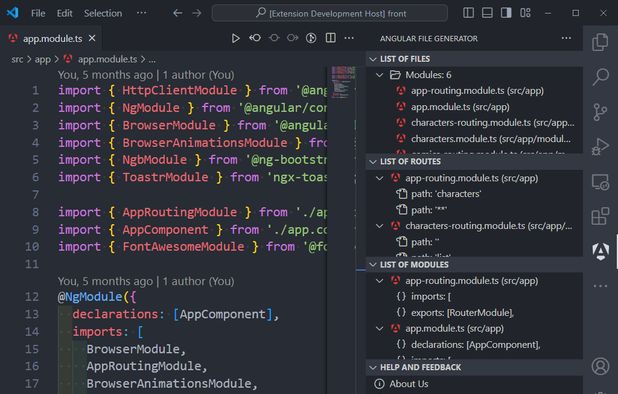
Task: Select the Angular File Generator activity icon
Action: coord(600,251)
